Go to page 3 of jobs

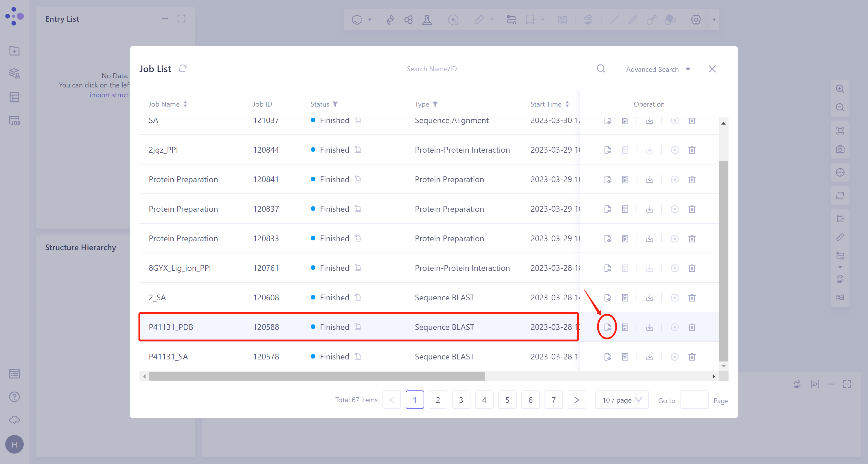coord(461,400)
